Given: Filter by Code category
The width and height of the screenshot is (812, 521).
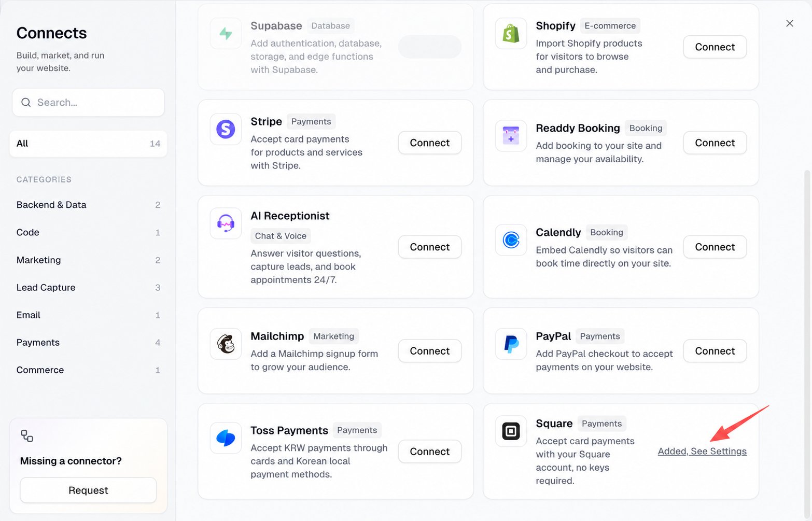Looking at the screenshot, I should tap(88, 232).
